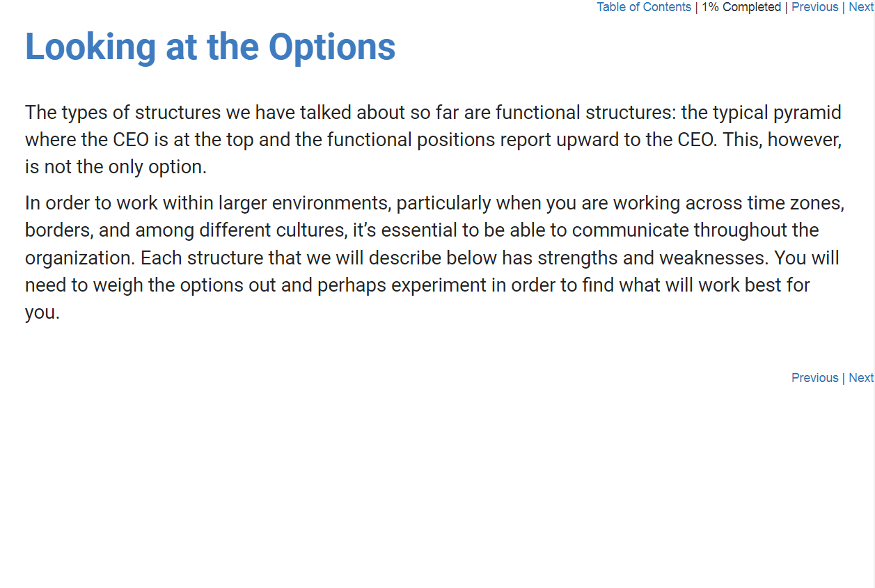Click the bottom Next link

[860, 378]
